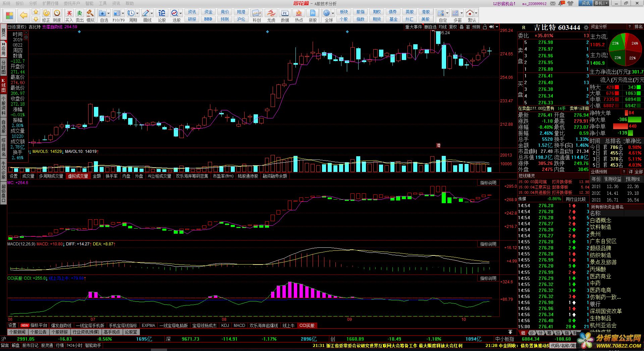The image size is (644, 351).
Task: Open the chart header down-arrow menu
Action: coord(497,27)
